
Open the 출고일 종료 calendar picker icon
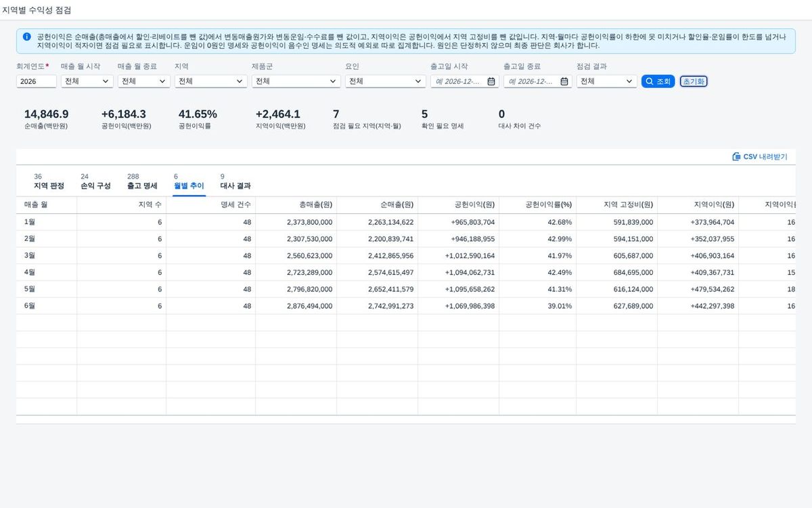pos(564,81)
